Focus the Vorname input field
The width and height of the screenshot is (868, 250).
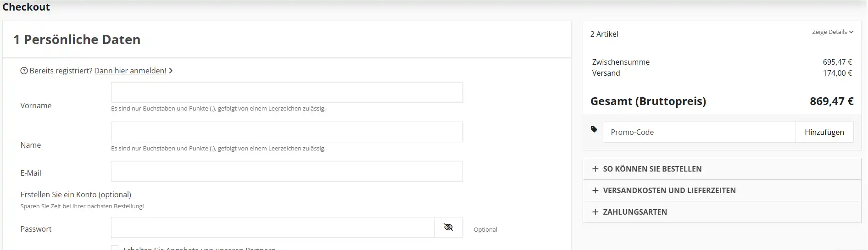click(x=286, y=93)
